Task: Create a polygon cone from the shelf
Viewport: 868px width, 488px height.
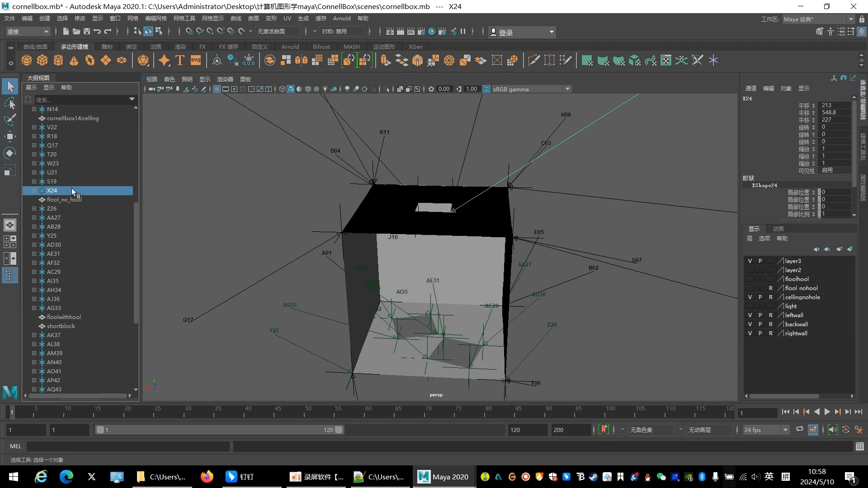Action: click(x=74, y=60)
